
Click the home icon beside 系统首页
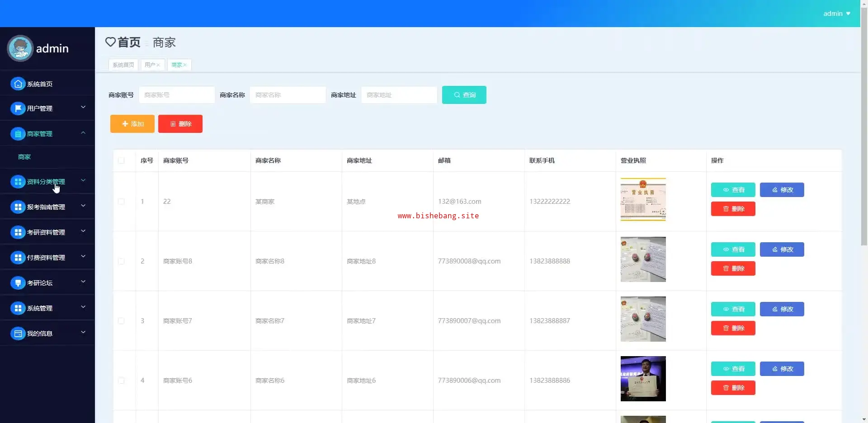click(18, 84)
